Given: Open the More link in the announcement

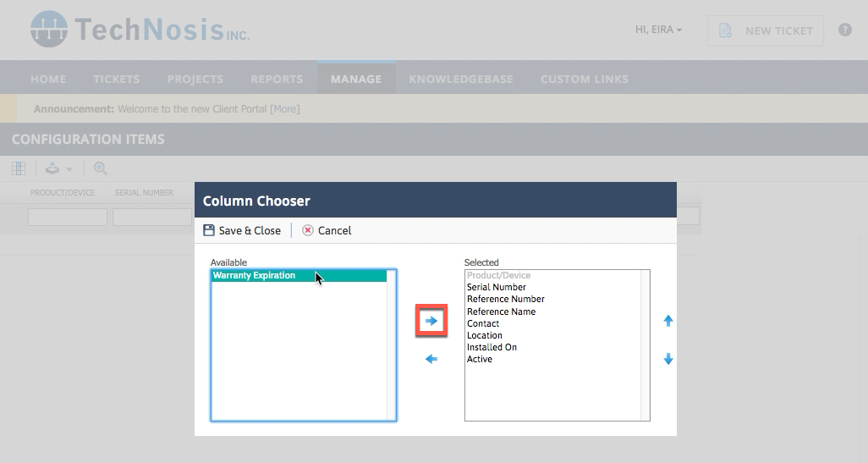Looking at the screenshot, I should [x=284, y=108].
